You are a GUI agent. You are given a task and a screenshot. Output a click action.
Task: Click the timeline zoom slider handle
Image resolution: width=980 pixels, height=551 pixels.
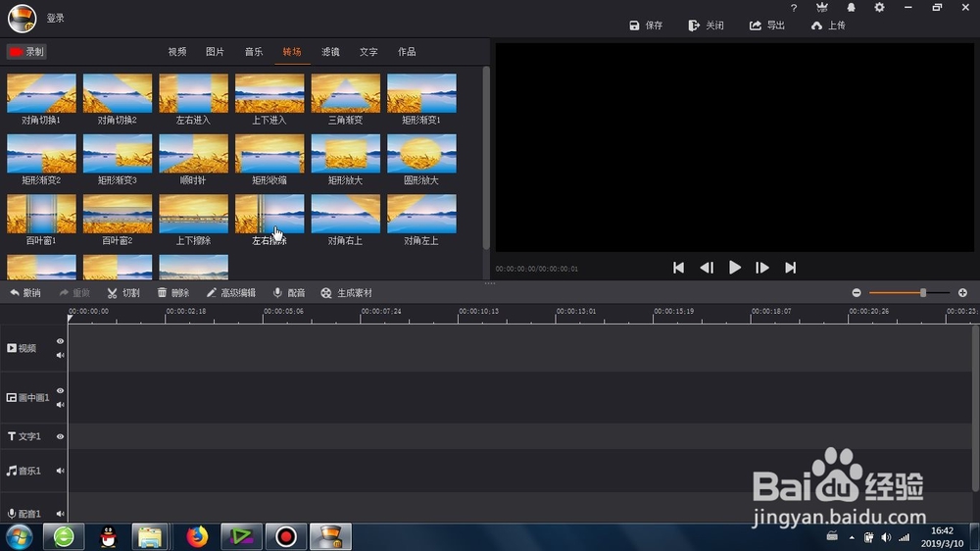pos(923,293)
